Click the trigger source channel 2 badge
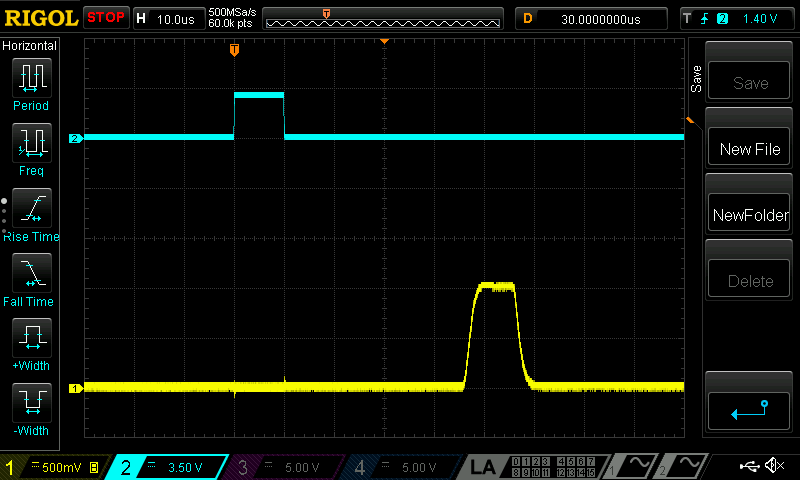Viewport: 800px width, 480px height. coord(722,19)
